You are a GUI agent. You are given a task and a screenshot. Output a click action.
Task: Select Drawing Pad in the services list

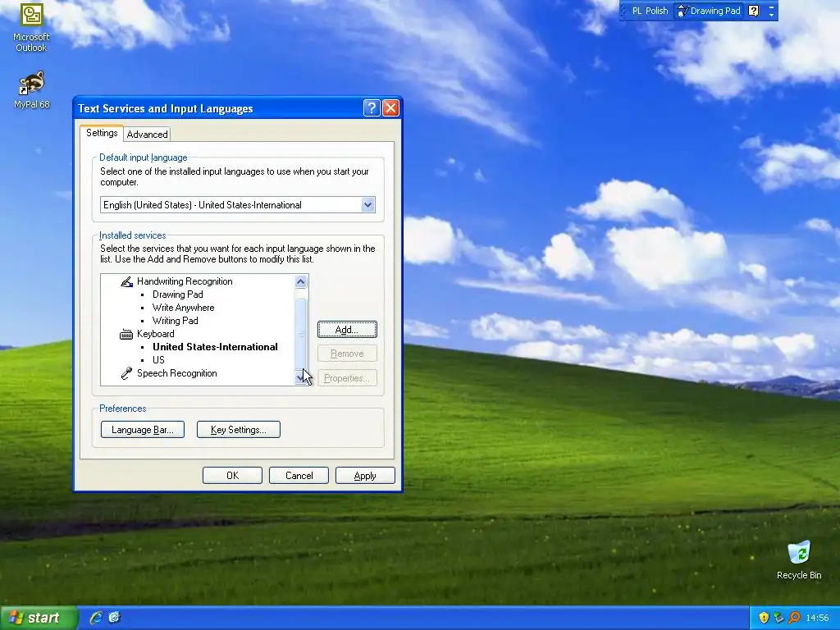tap(177, 294)
